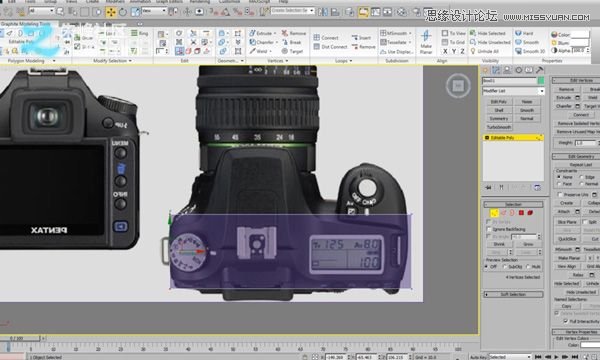Open the Hierarchy command panel tab
The width and height of the screenshot is (600, 360).
[x=507, y=70]
